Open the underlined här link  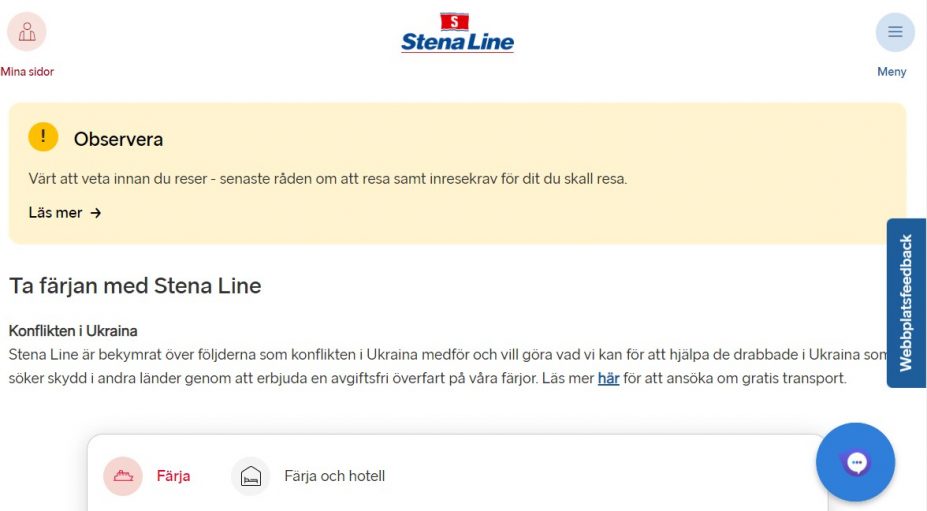coord(608,378)
